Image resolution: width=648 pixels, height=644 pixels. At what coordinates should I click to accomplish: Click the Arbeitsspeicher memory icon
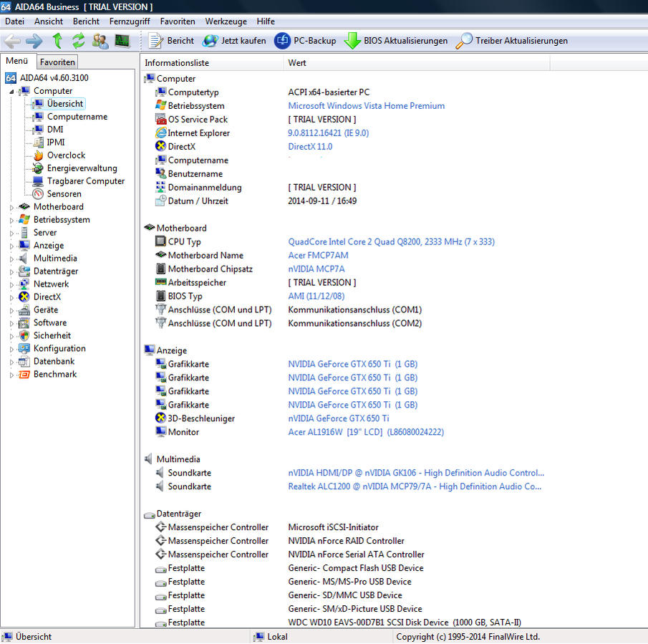click(x=160, y=282)
